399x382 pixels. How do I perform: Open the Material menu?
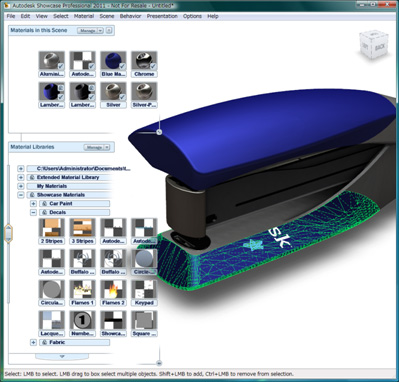(x=84, y=16)
